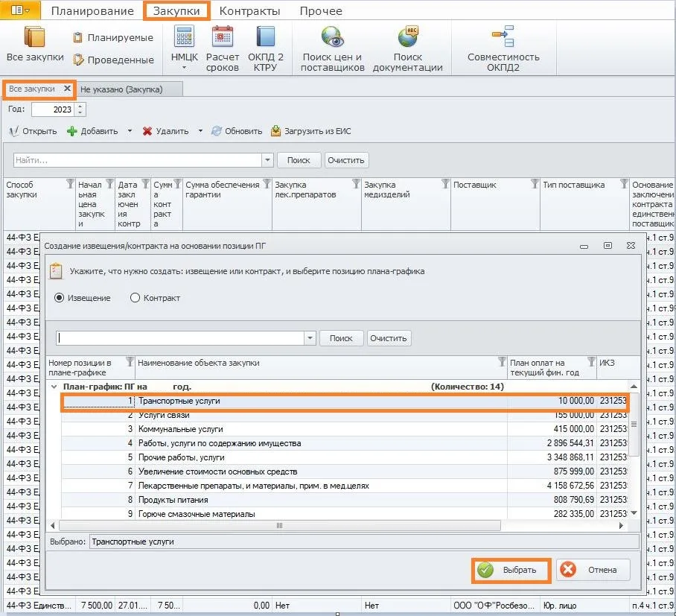The image size is (676, 616).
Task: Select the Контракт radio button
Action: 135,298
